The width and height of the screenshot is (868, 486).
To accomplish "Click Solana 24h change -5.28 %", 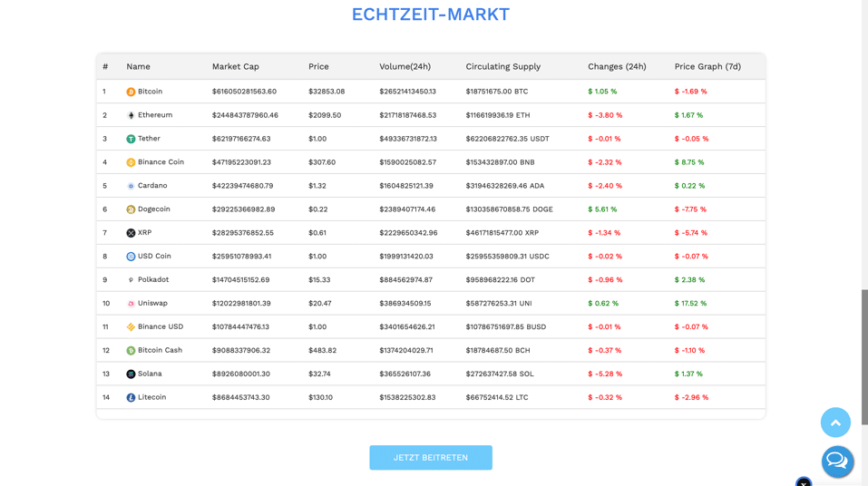I will [x=605, y=374].
